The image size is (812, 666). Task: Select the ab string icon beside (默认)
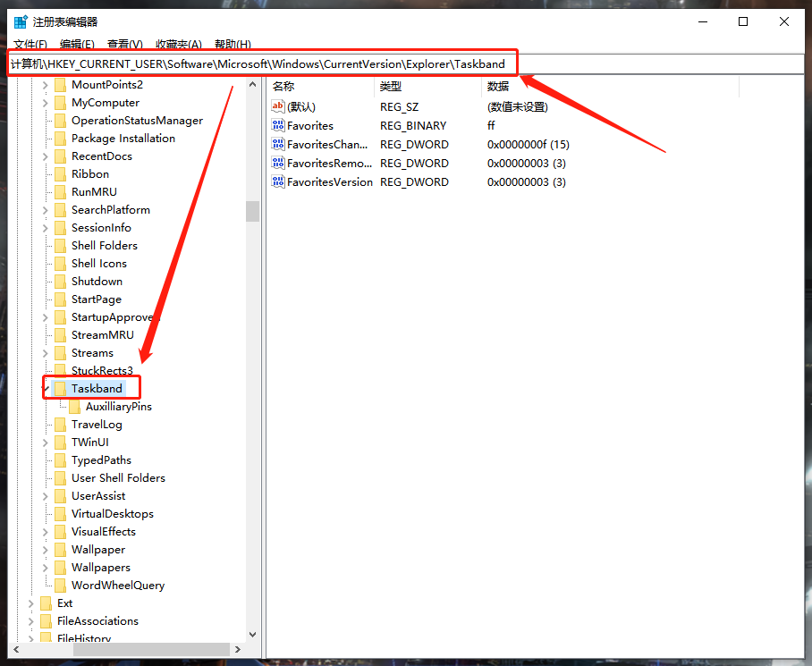pos(276,105)
